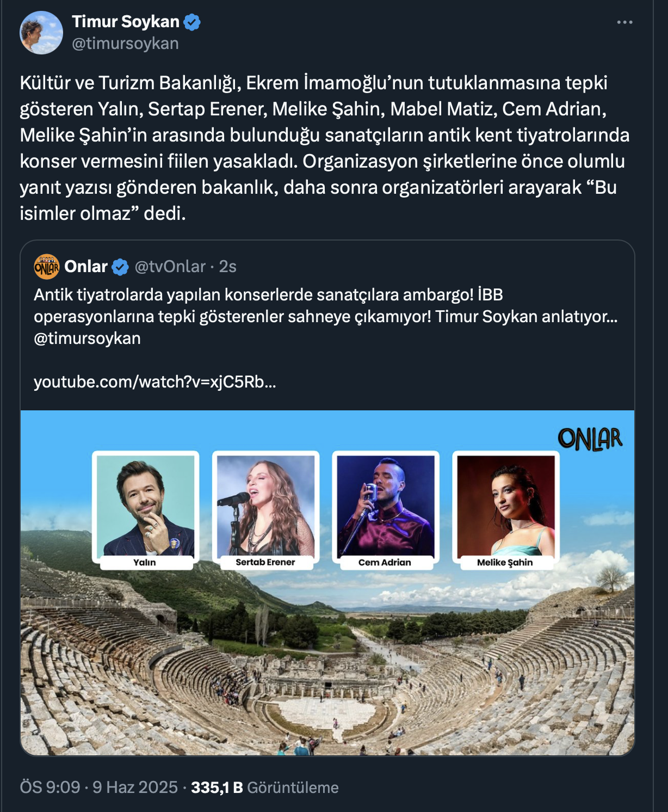The width and height of the screenshot is (668, 812).
Task: Click the quoted tweet's 2s timestamp
Action: coord(227,267)
